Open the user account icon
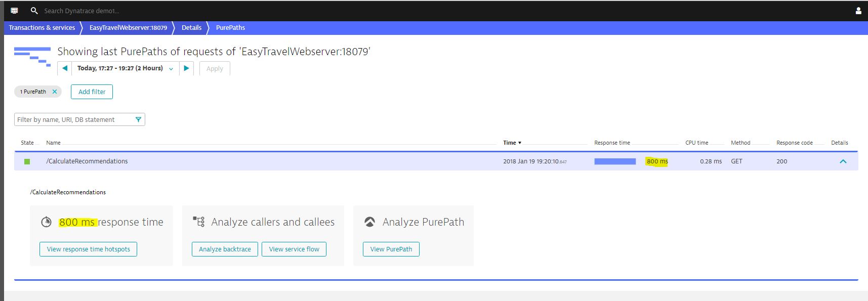 [x=858, y=11]
